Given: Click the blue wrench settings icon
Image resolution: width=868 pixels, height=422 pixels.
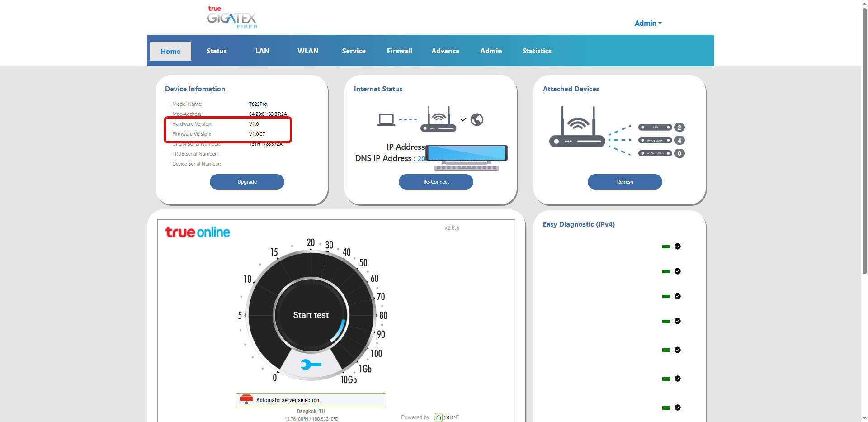Looking at the screenshot, I should click(x=311, y=365).
